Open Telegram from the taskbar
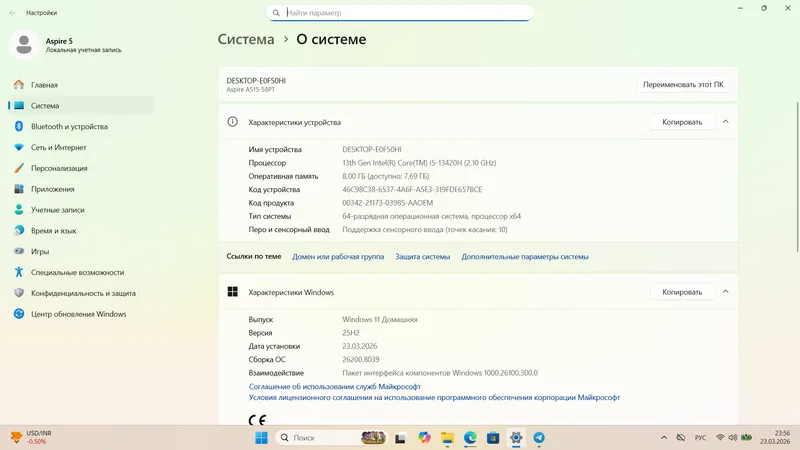This screenshot has height=450, width=800. pyautogui.click(x=539, y=438)
